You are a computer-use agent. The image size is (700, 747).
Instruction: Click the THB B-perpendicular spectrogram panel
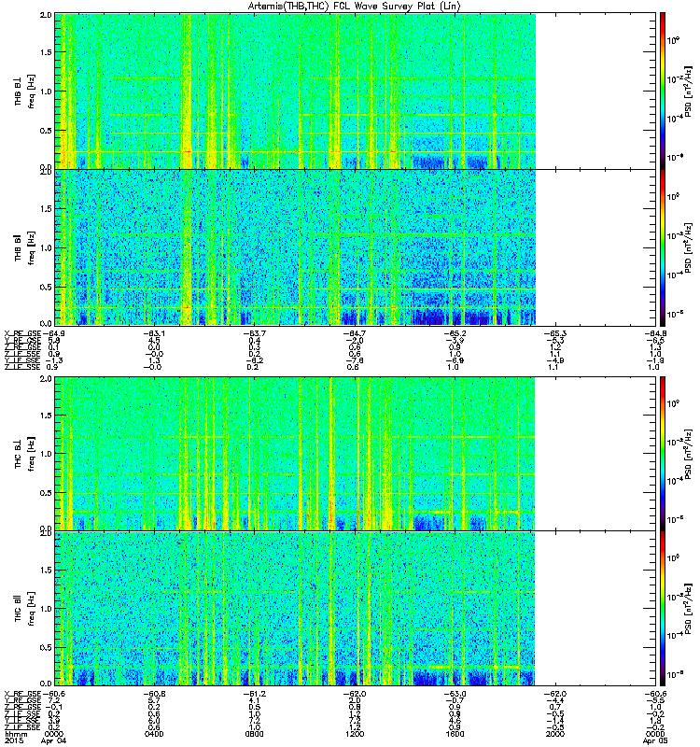point(356,91)
